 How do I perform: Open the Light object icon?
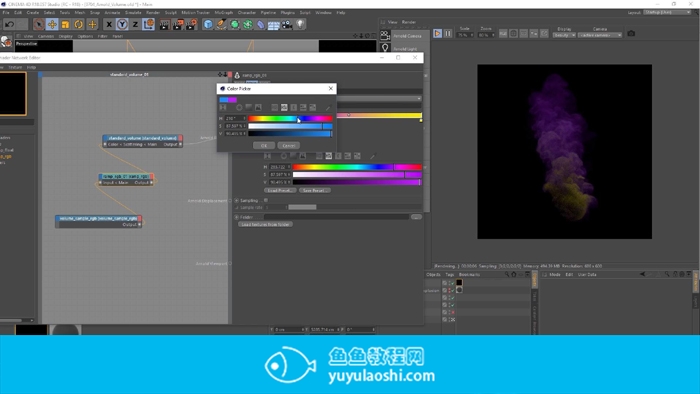(x=300, y=25)
